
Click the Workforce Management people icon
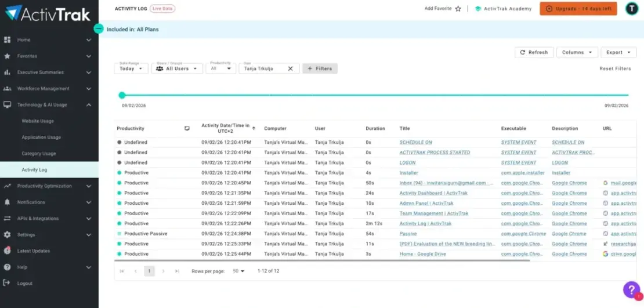(7, 89)
